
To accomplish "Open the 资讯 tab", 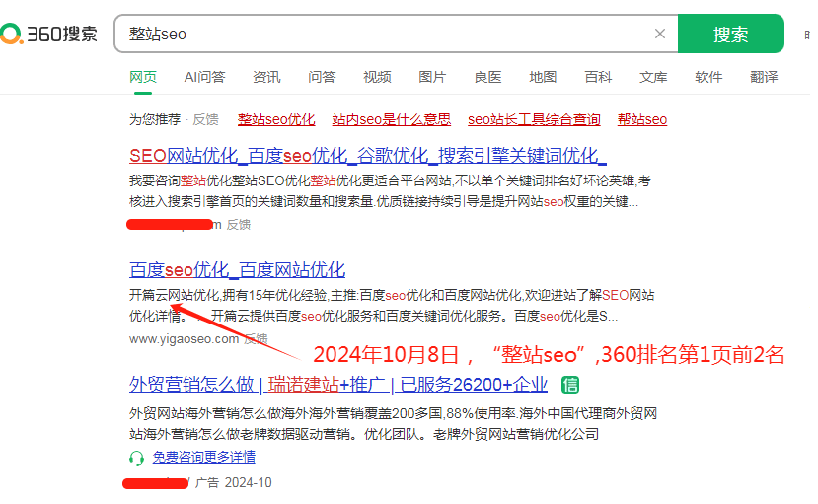I will tap(266, 77).
